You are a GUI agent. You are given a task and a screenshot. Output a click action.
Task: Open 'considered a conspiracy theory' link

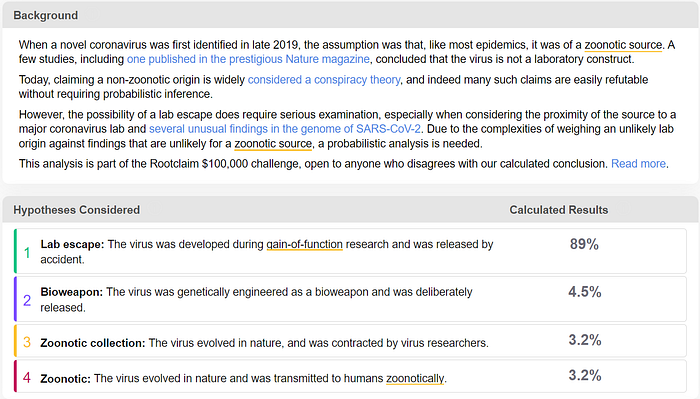point(324,79)
